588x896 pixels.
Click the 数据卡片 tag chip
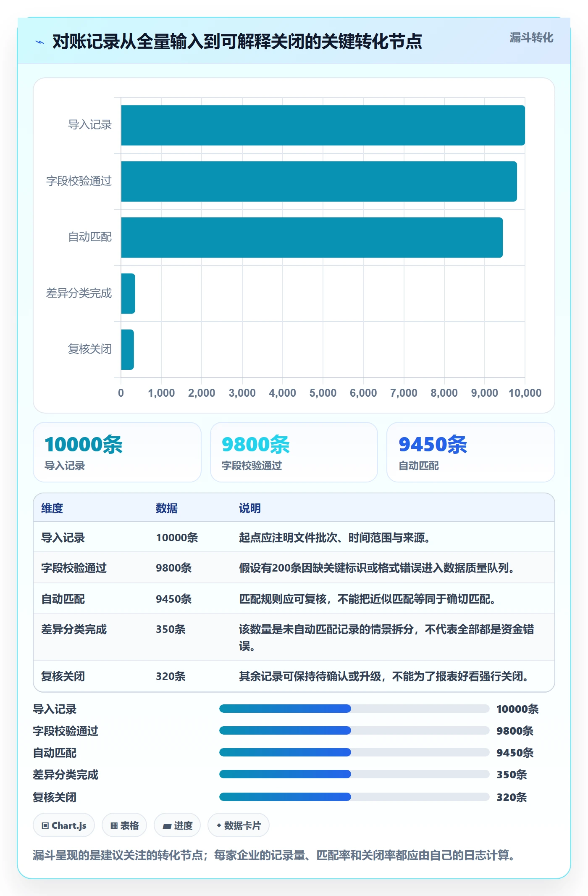pyautogui.click(x=239, y=825)
